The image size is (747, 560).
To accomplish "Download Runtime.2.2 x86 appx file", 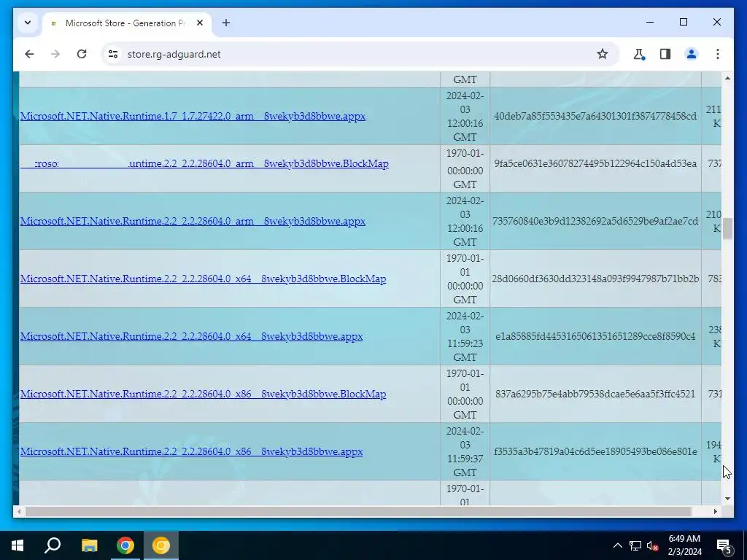I will 192,452.
